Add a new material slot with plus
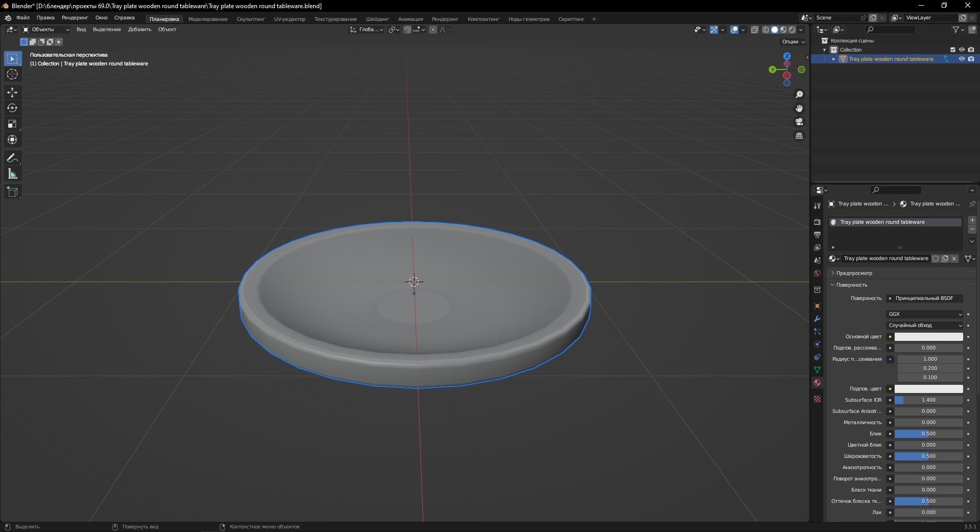The image size is (980, 532). click(972, 220)
